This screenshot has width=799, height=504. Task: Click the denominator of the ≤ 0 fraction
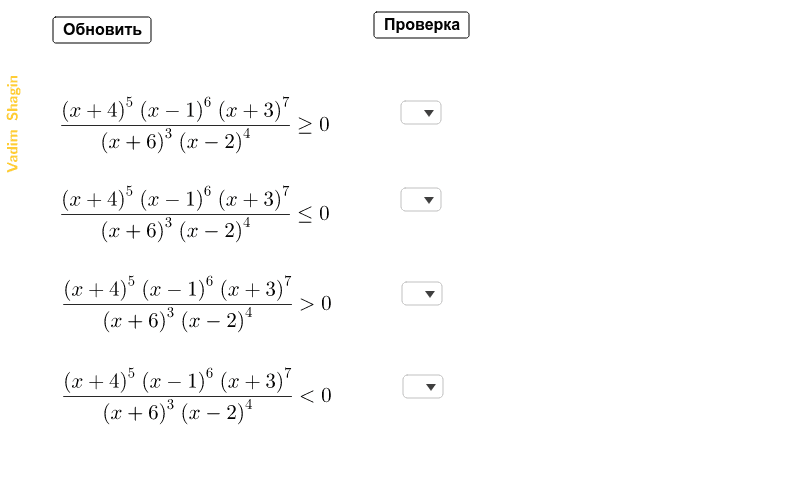(x=176, y=229)
